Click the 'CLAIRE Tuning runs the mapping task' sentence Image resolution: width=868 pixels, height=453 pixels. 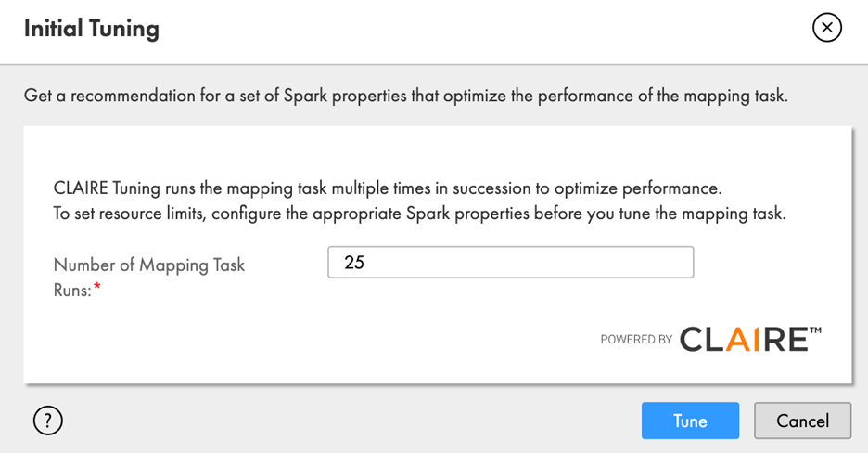(x=387, y=188)
